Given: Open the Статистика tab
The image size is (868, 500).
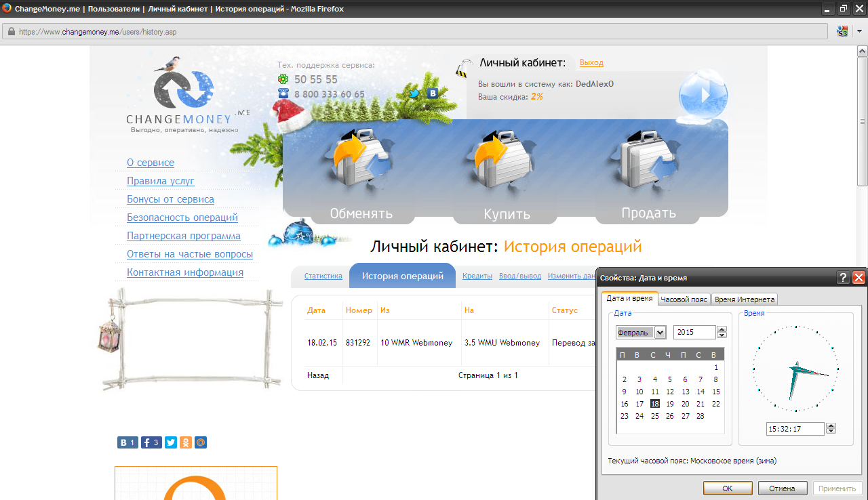Looking at the screenshot, I should [x=323, y=276].
